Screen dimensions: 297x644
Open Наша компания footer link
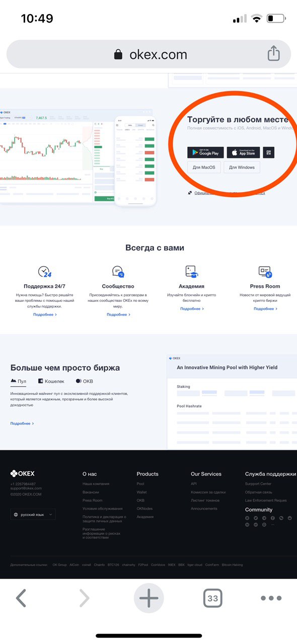coord(96,484)
